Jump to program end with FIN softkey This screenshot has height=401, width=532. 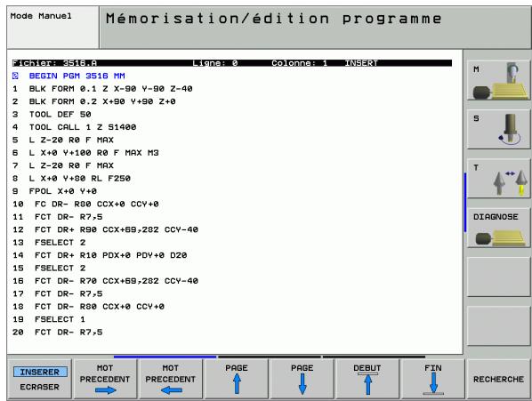[x=433, y=379]
